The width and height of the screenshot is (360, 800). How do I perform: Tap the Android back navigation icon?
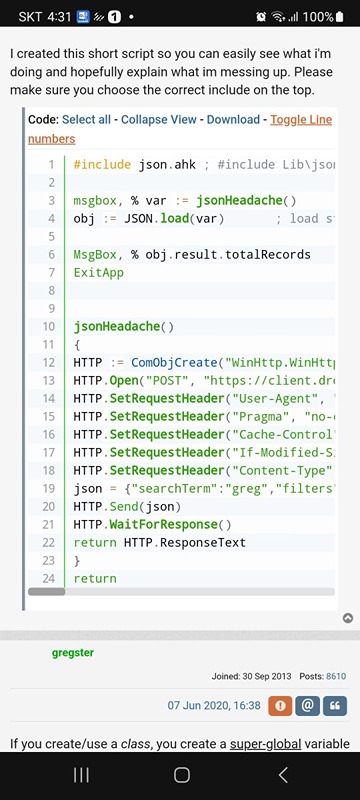pos(283,775)
